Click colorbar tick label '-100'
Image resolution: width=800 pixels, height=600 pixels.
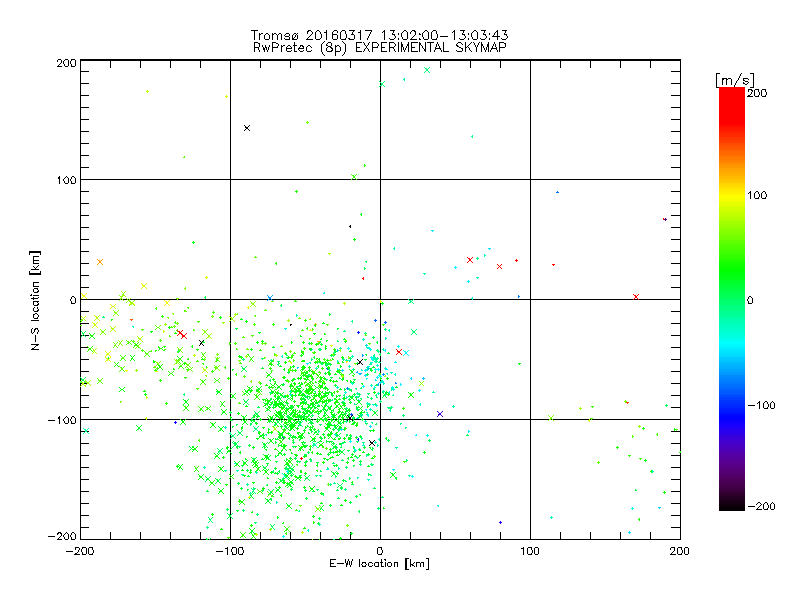(761, 406)
